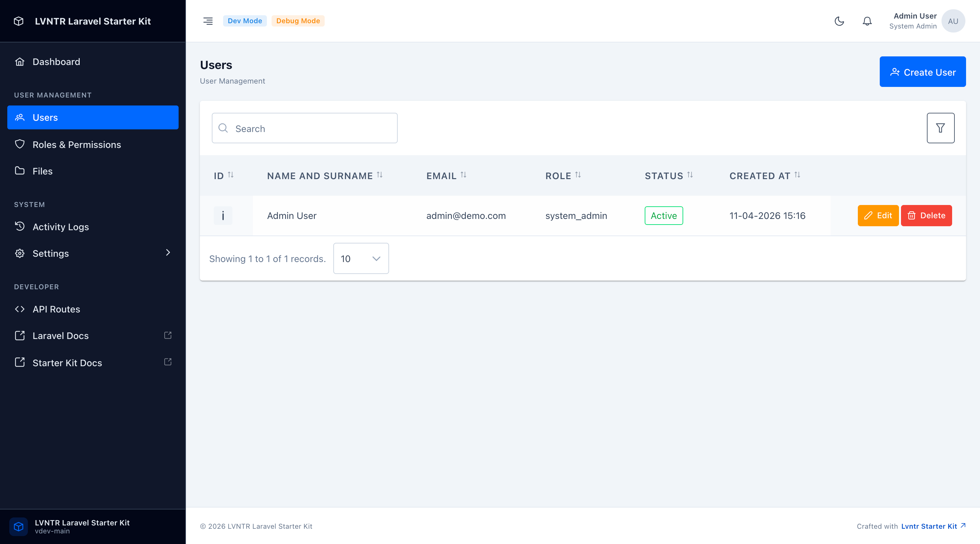Viewport: 980px width, 544px height.
Task: Edit the Admin User record
Action: click(878, 216)
